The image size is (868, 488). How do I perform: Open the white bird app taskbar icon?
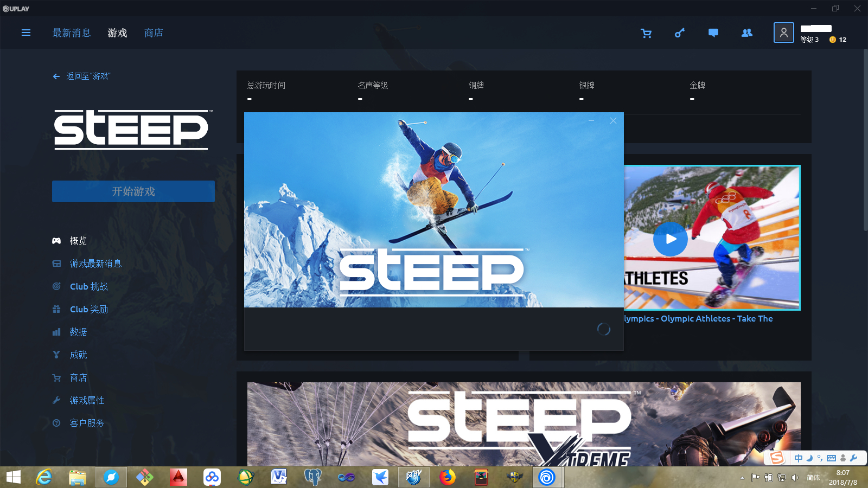tap(380, 477)
